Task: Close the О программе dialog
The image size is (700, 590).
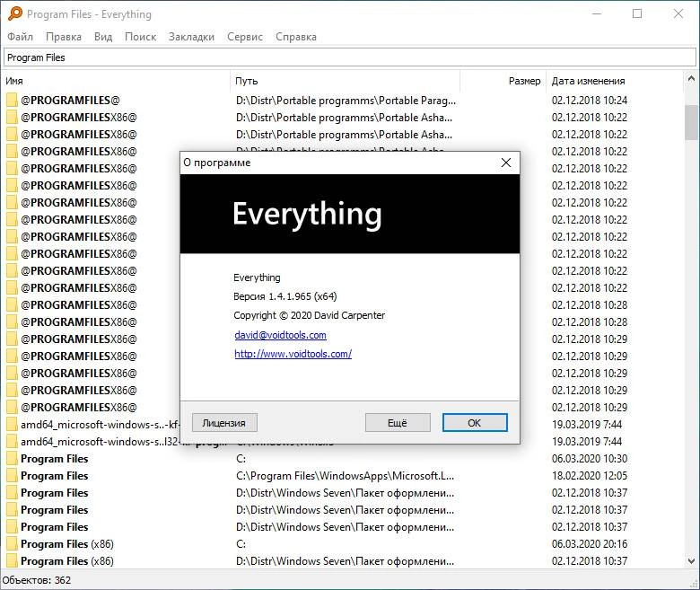Action: 506,163
